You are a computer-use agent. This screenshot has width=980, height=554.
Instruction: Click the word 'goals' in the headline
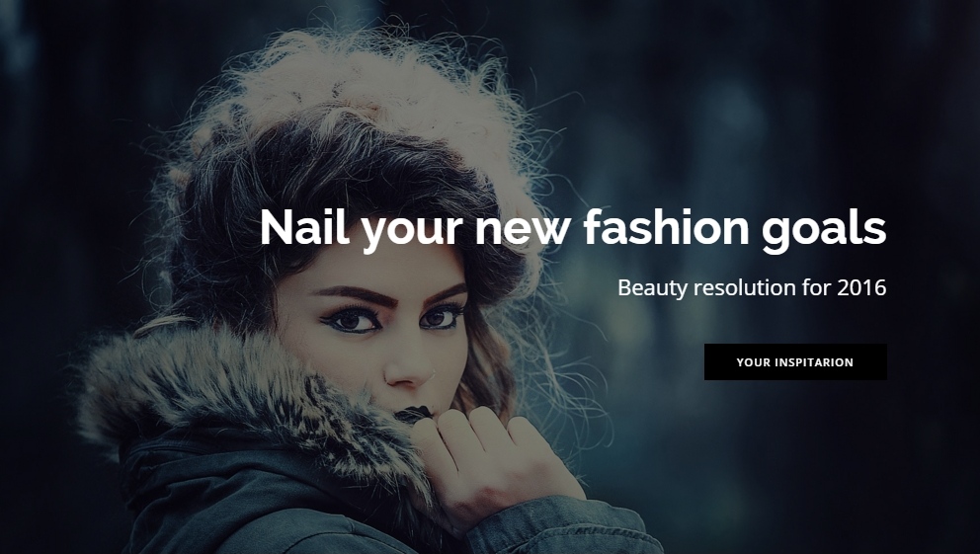tap(824, 230)
